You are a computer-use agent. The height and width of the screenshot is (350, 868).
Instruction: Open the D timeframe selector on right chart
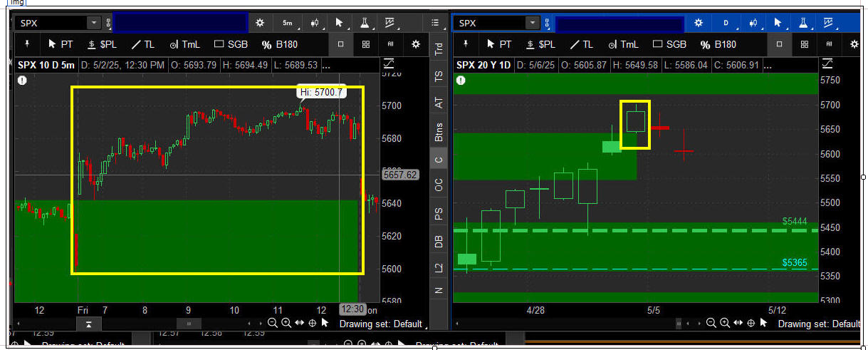pos(726,23)
